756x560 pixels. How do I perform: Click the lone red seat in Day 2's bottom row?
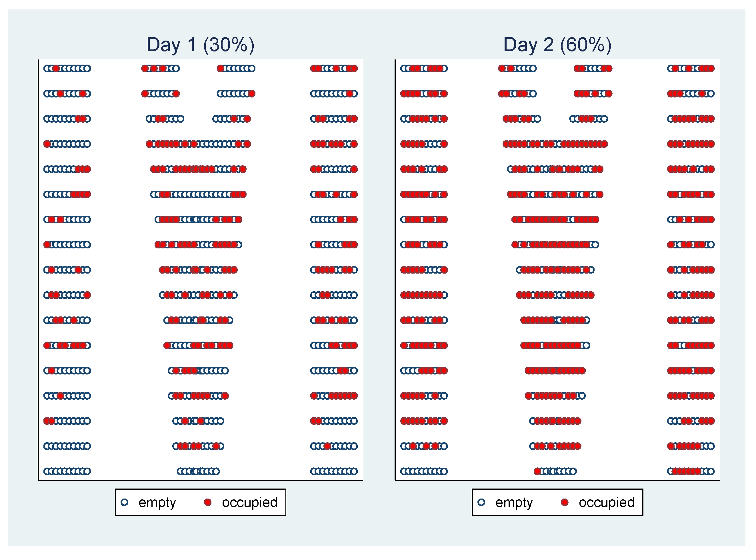point(537,471)
